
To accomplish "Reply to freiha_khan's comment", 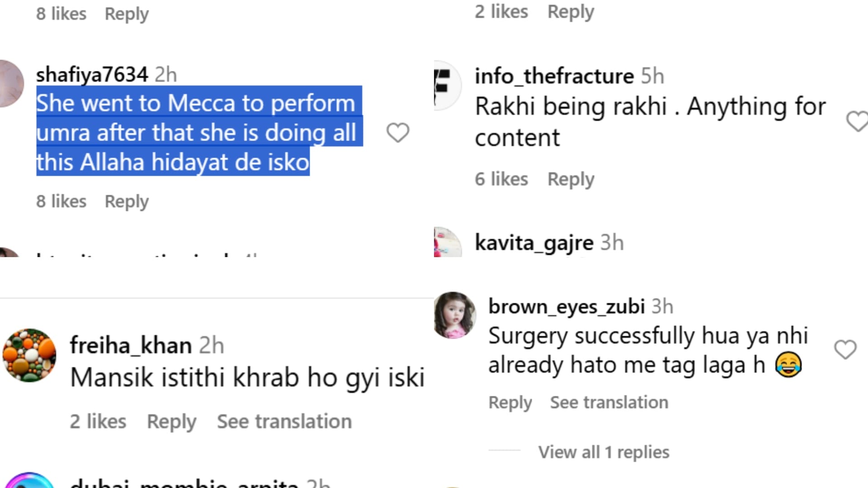I will [x=171, y=422].
